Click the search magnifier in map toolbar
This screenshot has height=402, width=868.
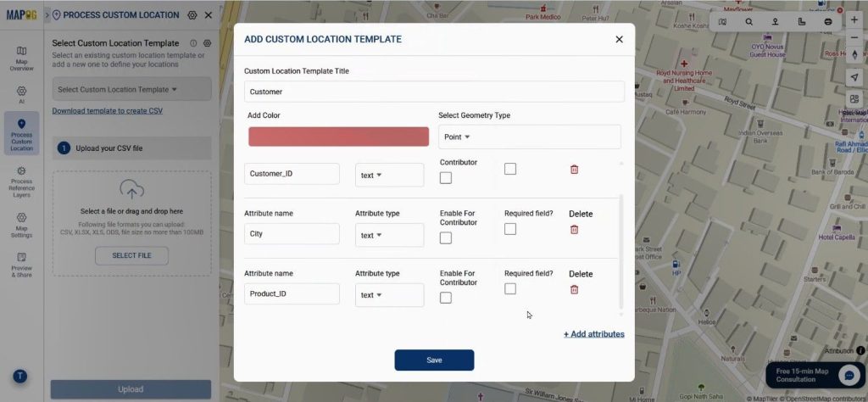(748, 21)
